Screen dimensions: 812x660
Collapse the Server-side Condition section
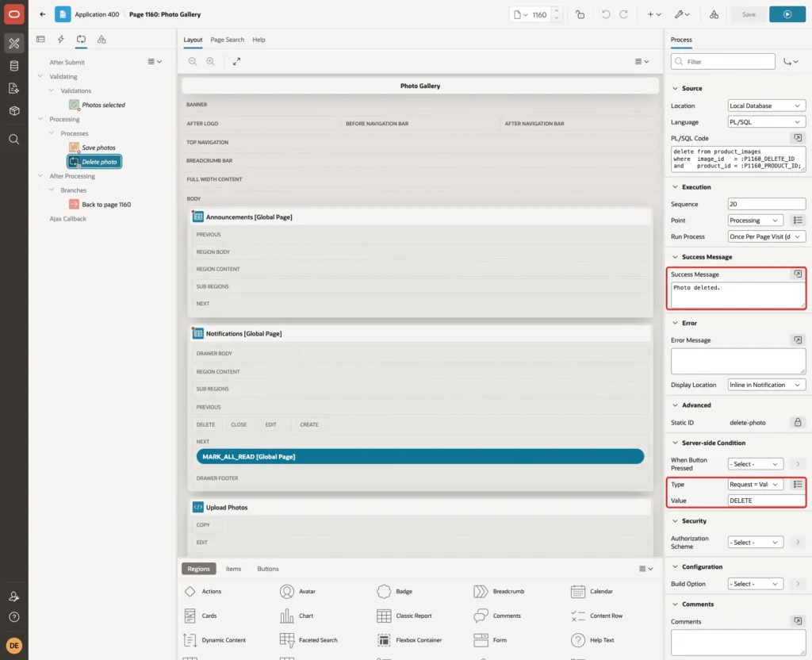click(675, 443)
